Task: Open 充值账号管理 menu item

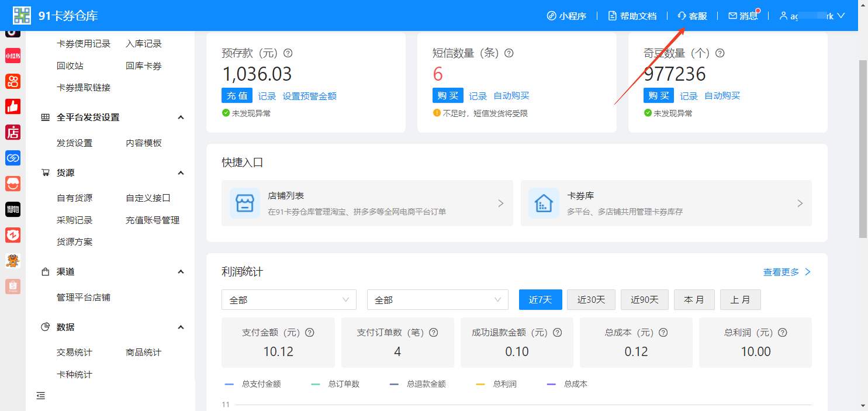Action: coord(153,220)
